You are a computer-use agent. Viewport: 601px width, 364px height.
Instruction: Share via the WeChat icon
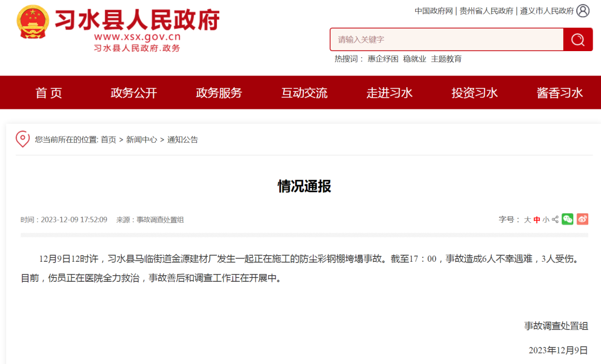[x=567, y=220]
